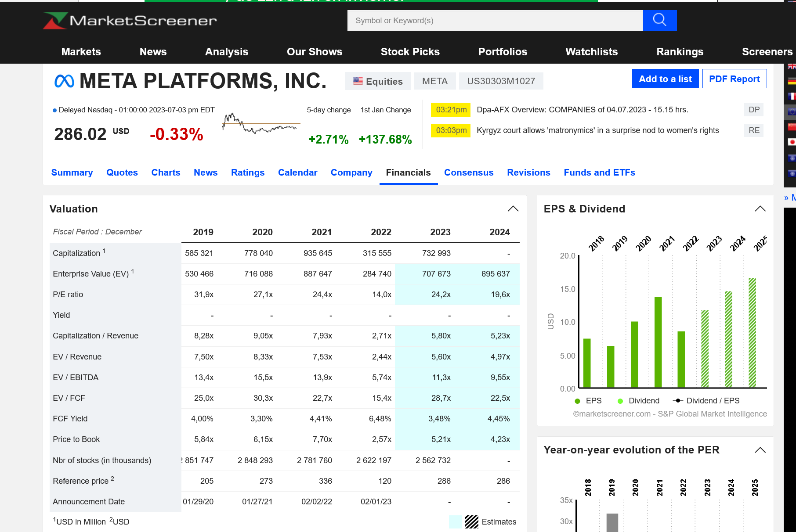Choose the French flag edition
Viewport: 796px width, 532px height.
click(792, 96)
